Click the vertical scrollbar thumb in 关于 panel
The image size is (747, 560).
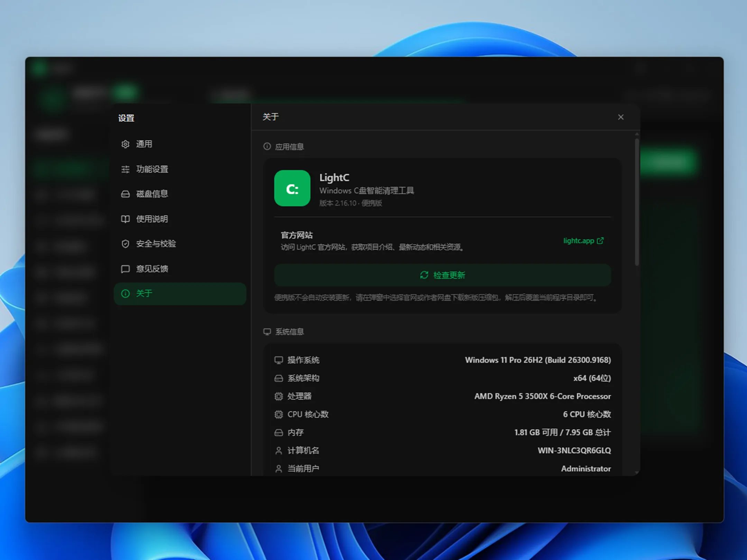[637, 202]
